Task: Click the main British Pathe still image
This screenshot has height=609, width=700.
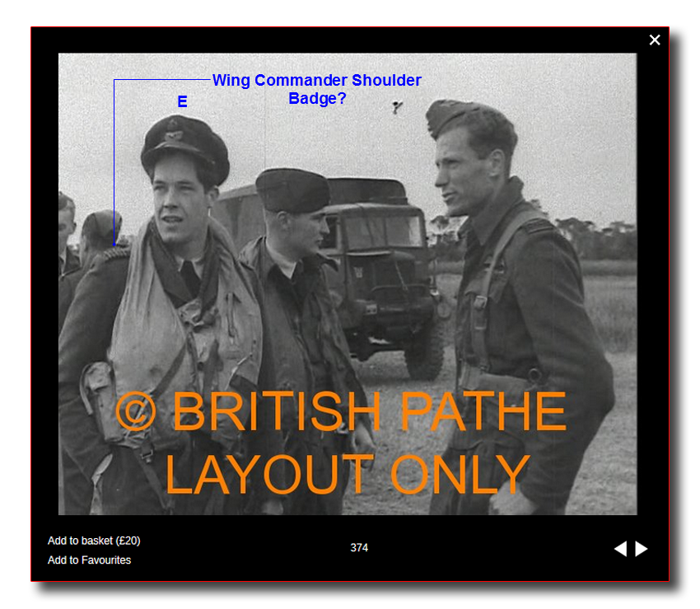Action: pos(348,283)
